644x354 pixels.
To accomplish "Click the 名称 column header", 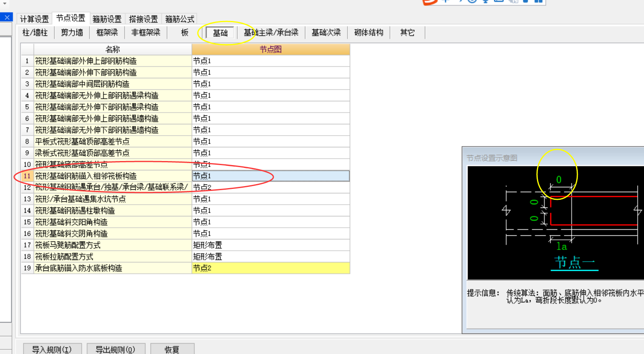I will [113, 49].
